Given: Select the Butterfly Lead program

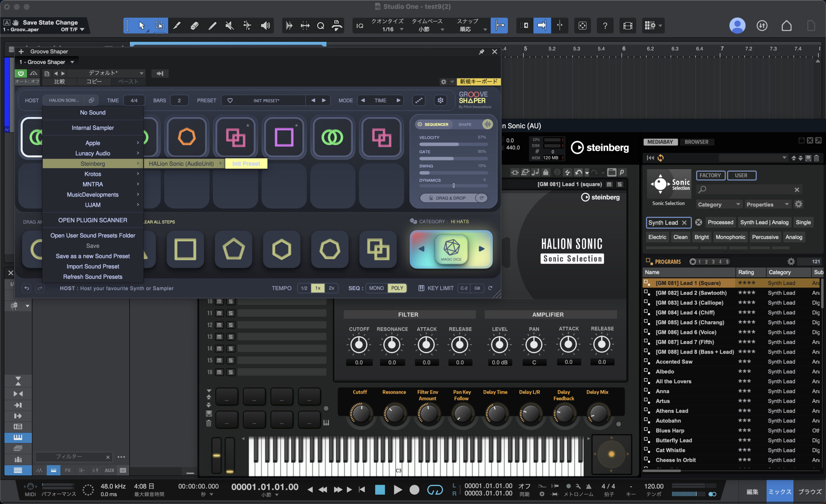Looking at the screenshot, I should pyautogui.click(x=674, y=440).
